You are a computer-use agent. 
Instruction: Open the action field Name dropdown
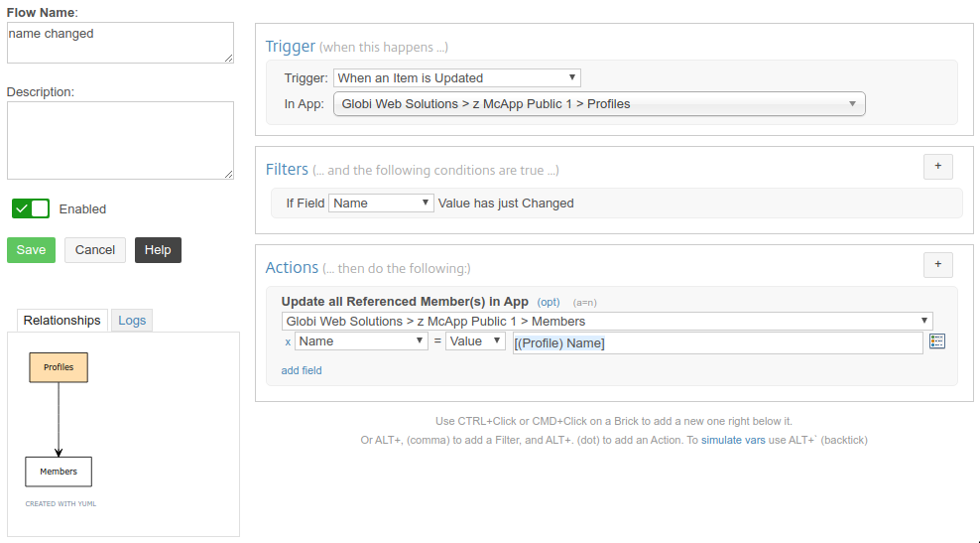tap(362, 340)
